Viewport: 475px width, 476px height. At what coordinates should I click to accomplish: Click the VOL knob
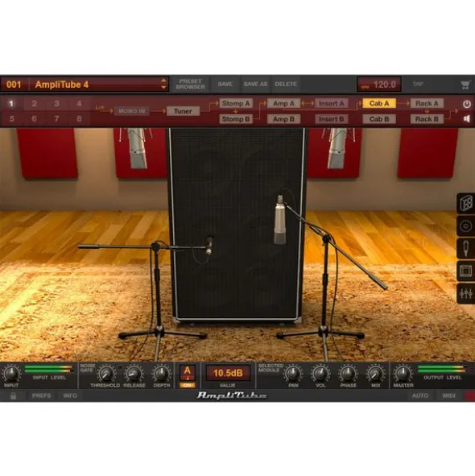click(320, 374)
